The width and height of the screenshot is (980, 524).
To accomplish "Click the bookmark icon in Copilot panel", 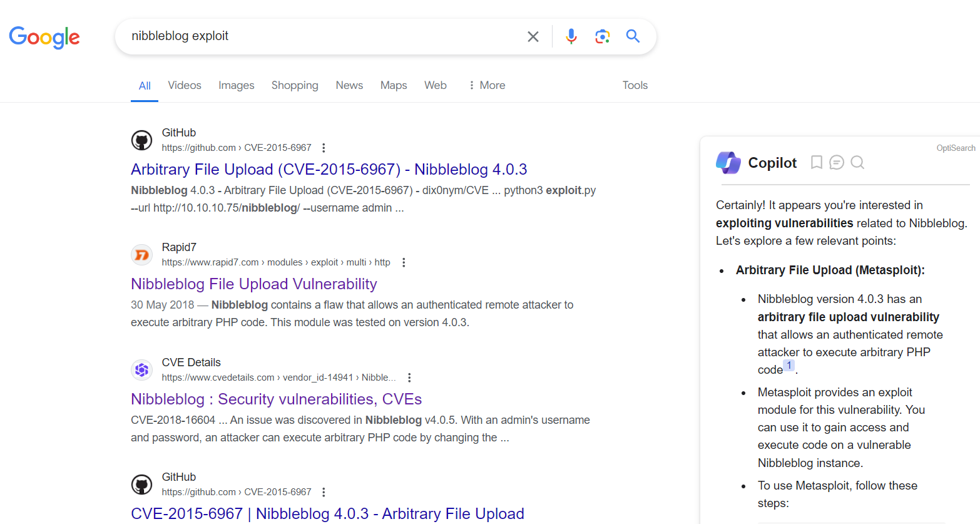I will click(816, 163).
